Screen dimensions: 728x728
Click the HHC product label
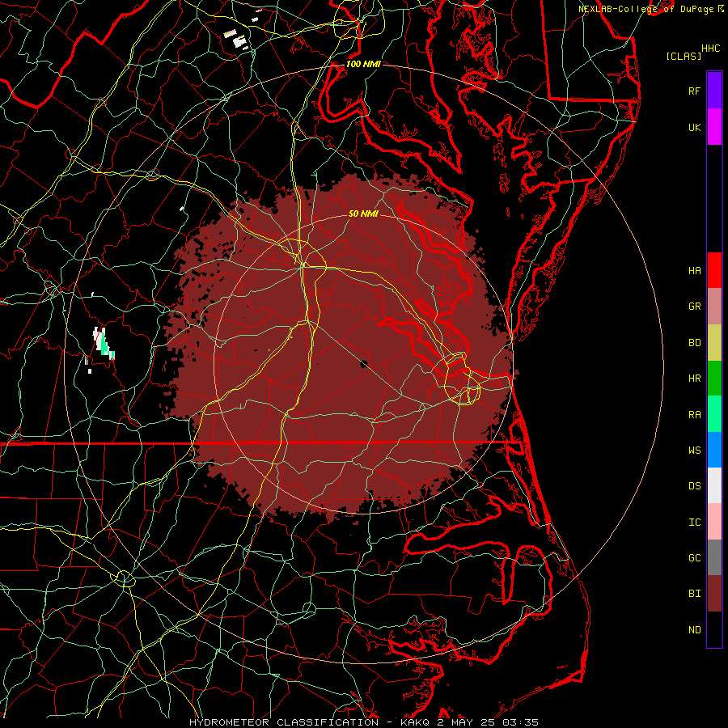[x=710, y=49]
